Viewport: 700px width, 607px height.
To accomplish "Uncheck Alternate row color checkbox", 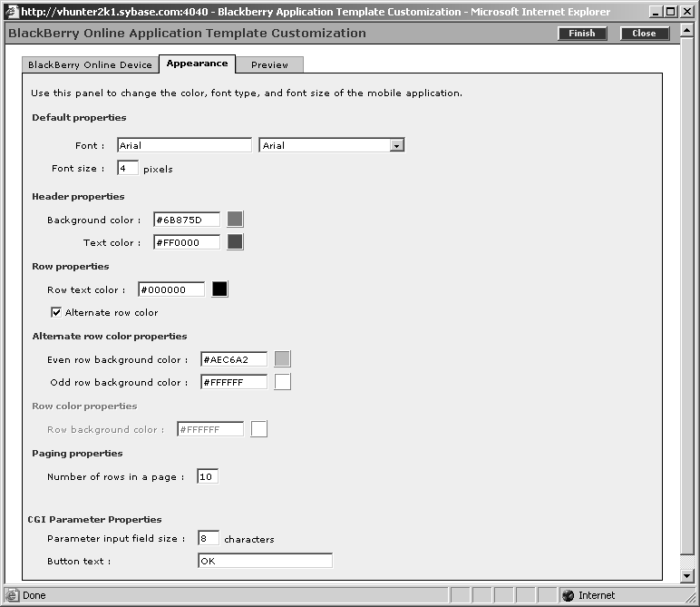I will [x=56, y=312].
